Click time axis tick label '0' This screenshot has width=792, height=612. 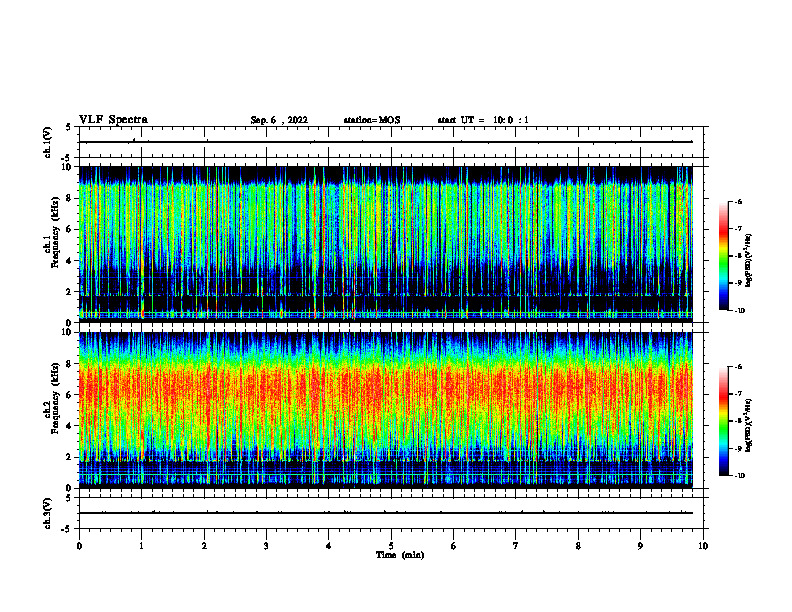tap(79, 546)
